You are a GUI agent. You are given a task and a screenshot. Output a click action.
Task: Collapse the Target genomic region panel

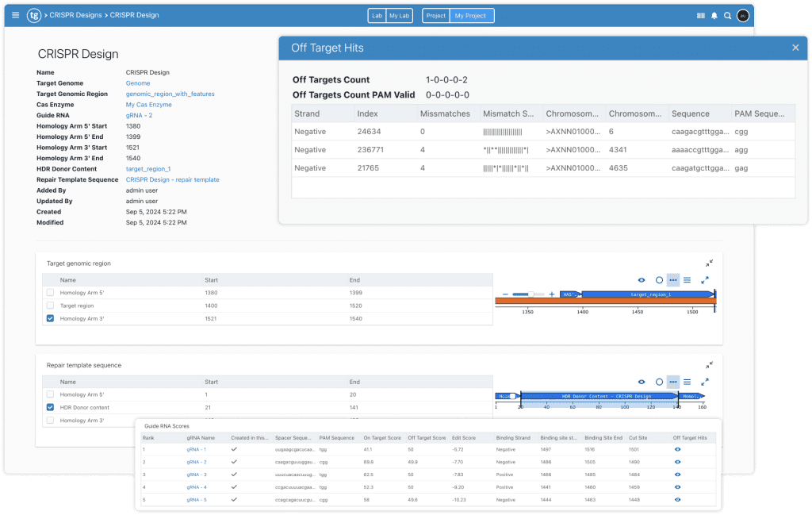709,263
